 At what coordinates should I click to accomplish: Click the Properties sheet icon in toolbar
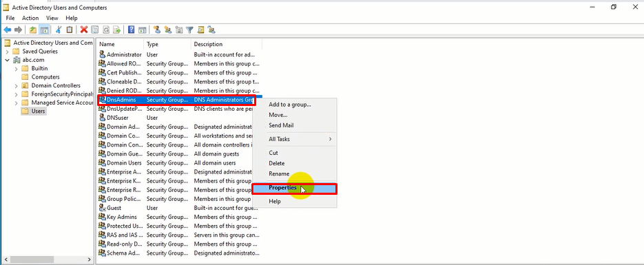[95, 30]
